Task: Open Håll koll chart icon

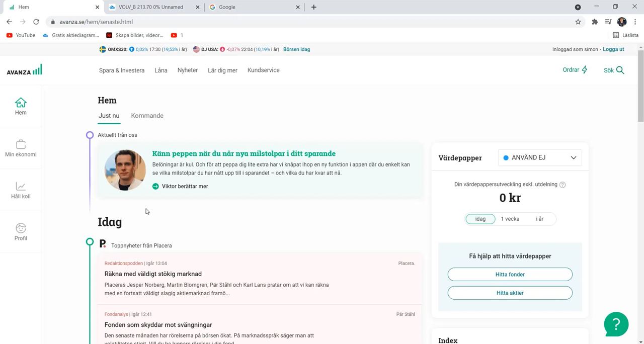Action: click(x=21, y=186)
